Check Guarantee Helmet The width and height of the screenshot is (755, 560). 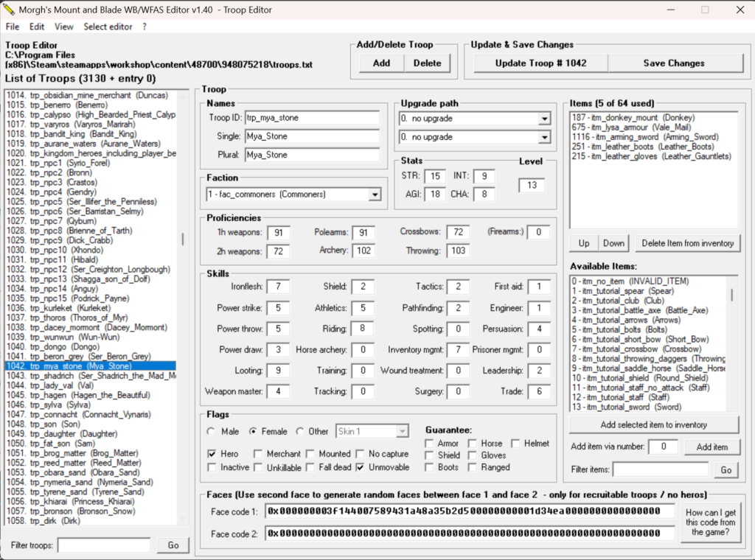point(515,443)
